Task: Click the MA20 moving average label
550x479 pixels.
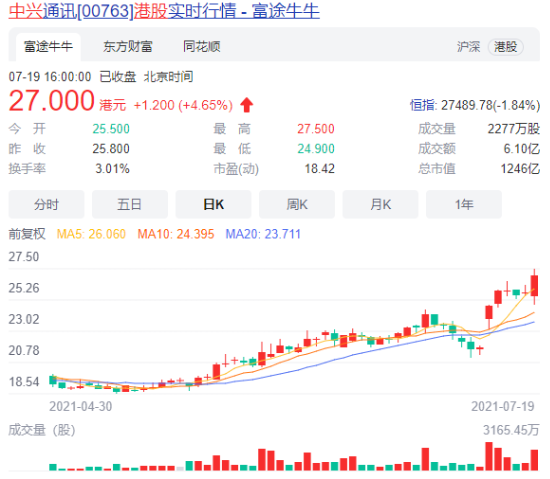Action: click(x=263, y=234)
